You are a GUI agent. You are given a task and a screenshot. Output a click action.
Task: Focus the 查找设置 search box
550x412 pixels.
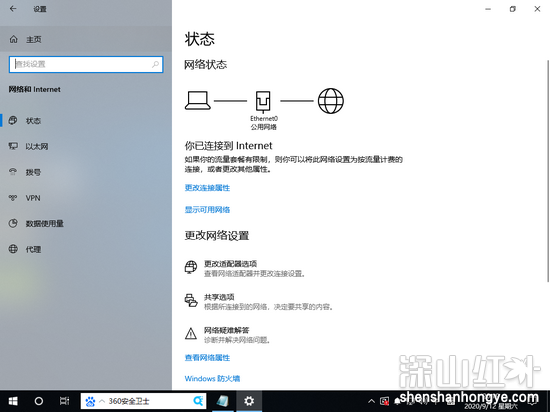tap(86, 65)
